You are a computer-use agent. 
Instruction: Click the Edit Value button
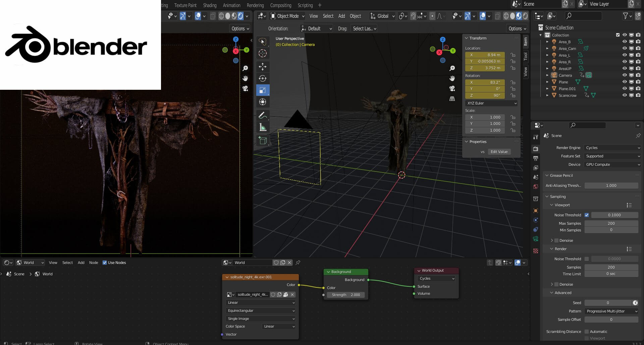499,152
